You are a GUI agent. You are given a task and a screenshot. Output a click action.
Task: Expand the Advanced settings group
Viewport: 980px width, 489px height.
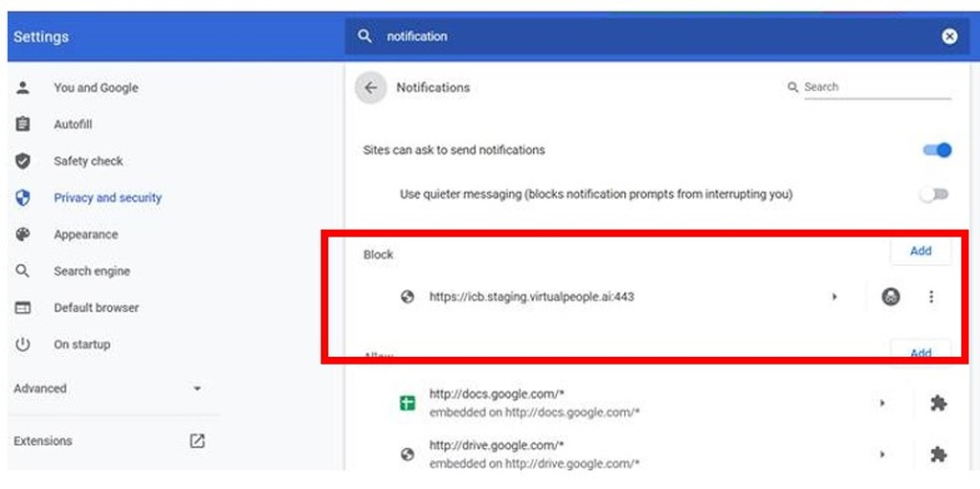point(114,389)
